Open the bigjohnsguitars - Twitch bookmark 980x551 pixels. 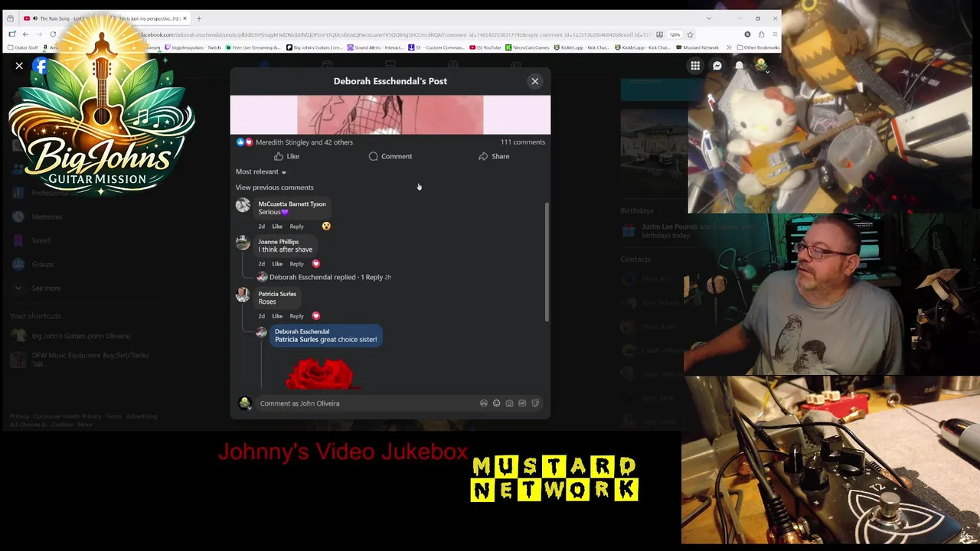192,47
